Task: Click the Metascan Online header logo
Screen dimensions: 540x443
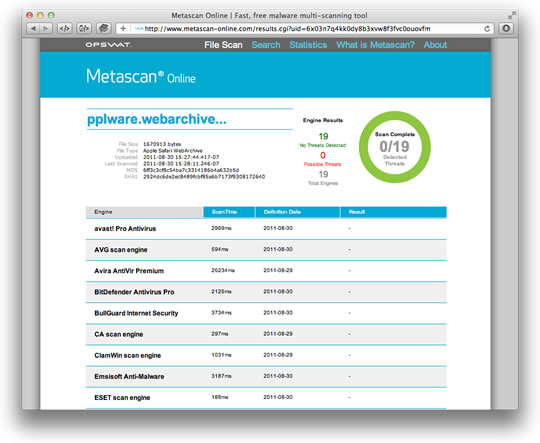Action: [141, 76]
